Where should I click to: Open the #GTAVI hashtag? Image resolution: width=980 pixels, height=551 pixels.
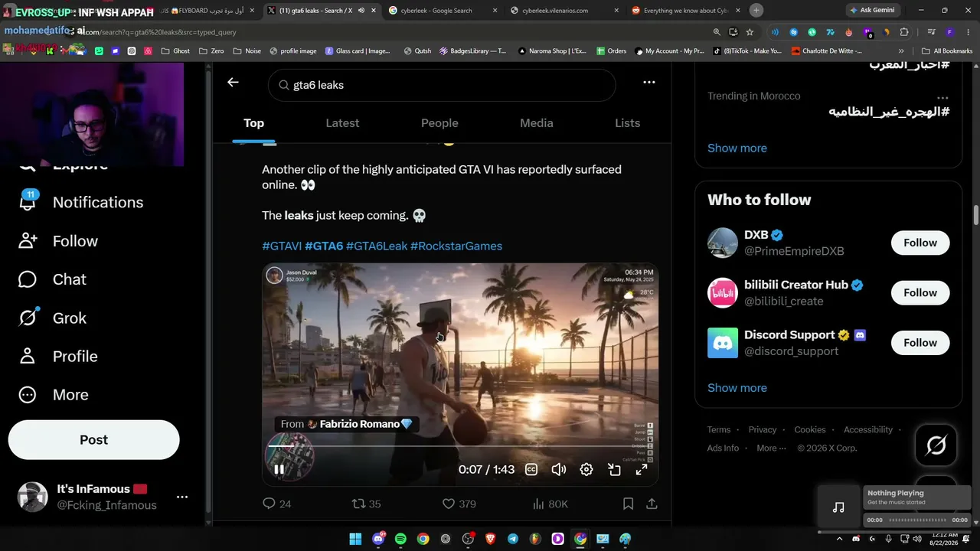pyautogui.click(x=282, y=246)
